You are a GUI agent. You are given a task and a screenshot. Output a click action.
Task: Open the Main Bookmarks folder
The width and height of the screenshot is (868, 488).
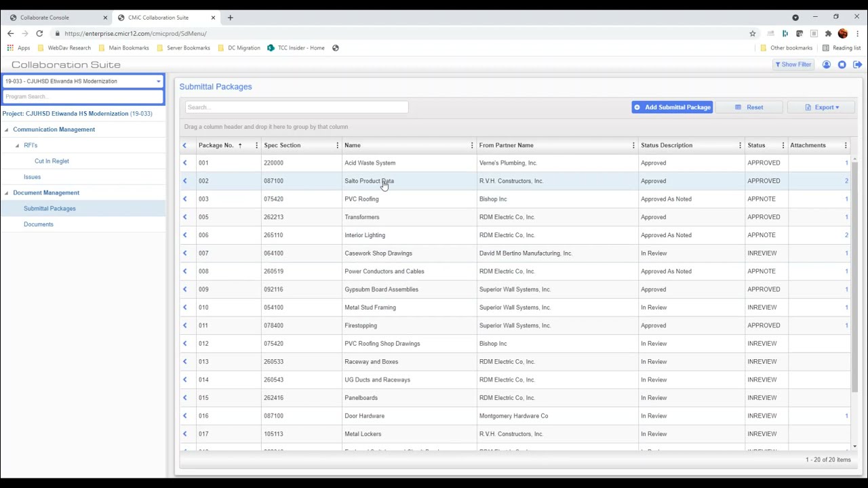pyautogui.click(x=123, y=48)
